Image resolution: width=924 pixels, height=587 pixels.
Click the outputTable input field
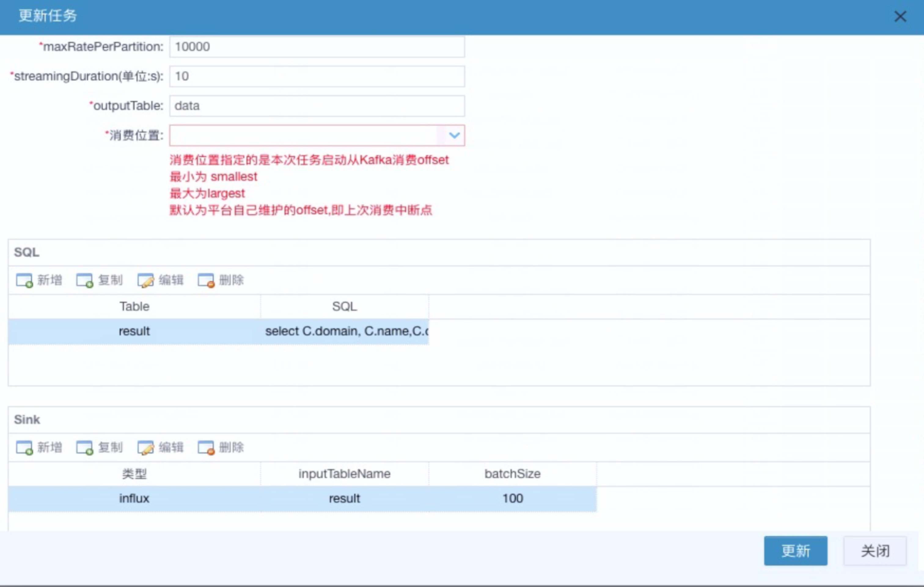[x=317, y=106]
